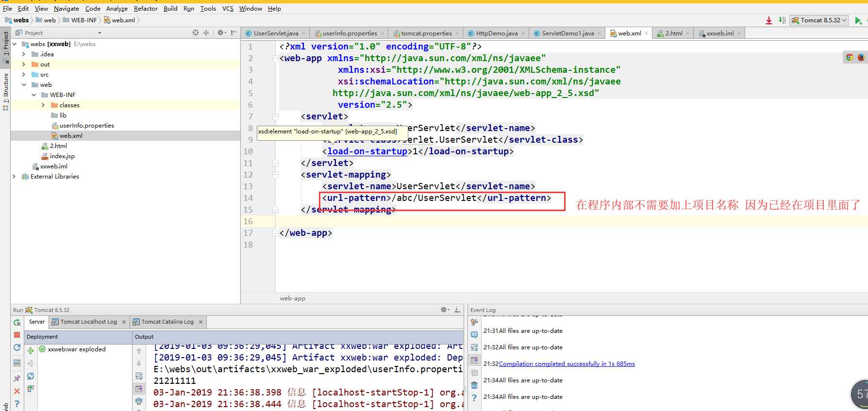
Task: Toggle Event Log balloon notifications icon
Action: pyautogui.click(x=474, y=335)
